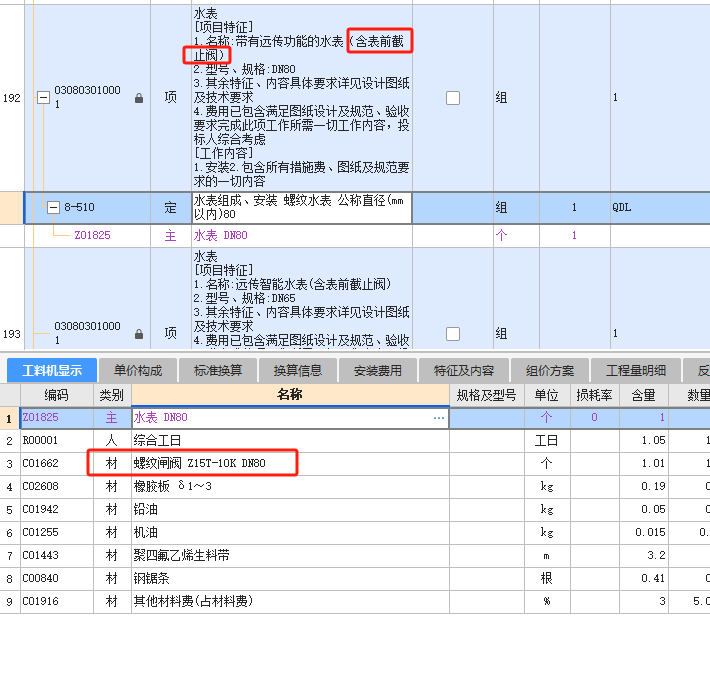The width and height of the screenshot is (710, 692).
Task: Click row number 9 header
Action: coord(10,602)
